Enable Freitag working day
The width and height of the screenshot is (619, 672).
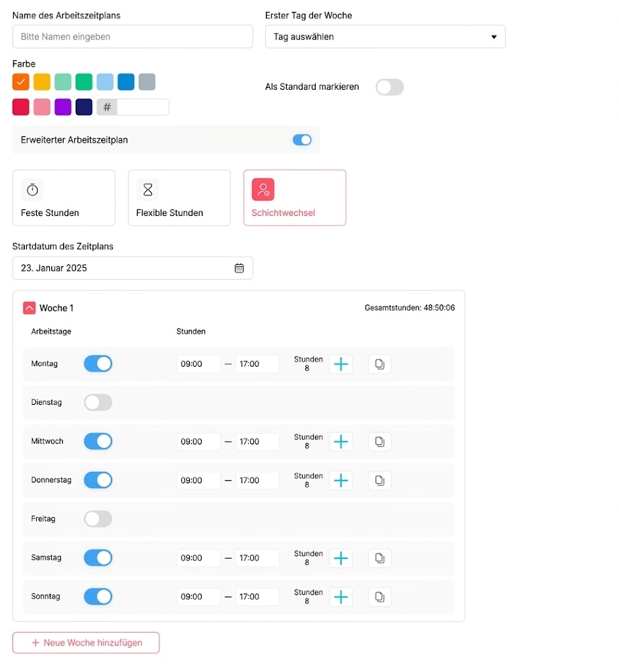click(x=98, y=519)
